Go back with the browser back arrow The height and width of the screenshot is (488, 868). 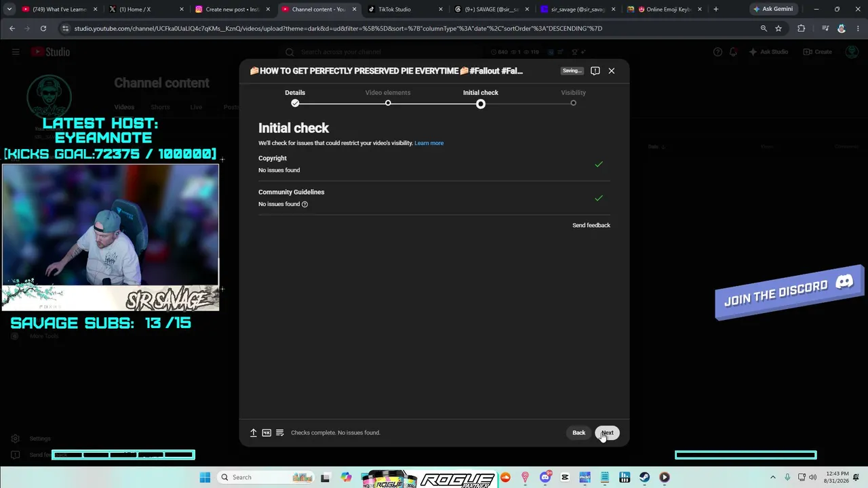click(12, 28)
